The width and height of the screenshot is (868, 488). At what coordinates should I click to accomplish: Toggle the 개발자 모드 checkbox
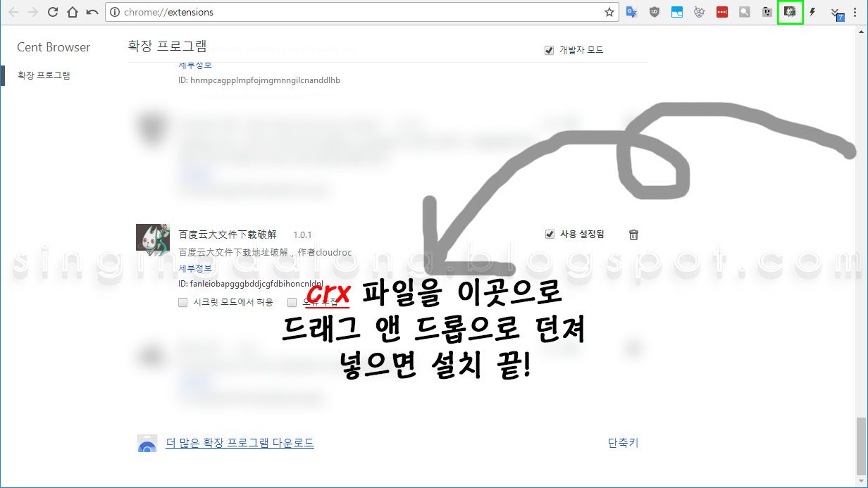(x=550, y=50)
